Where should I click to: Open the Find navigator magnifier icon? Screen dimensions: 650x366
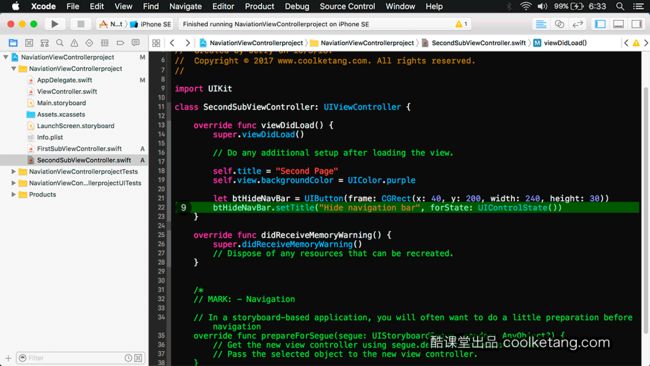click(x=60, y=43)
